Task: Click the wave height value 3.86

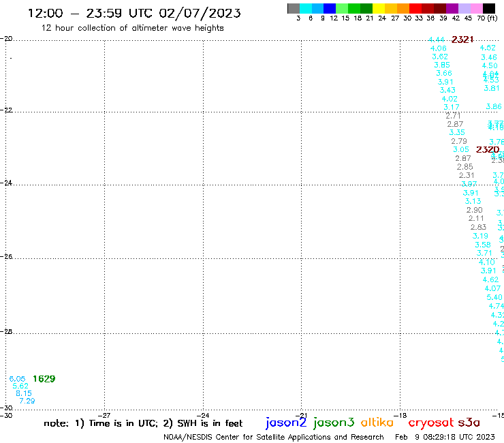Action: click(x=494, y=106)
